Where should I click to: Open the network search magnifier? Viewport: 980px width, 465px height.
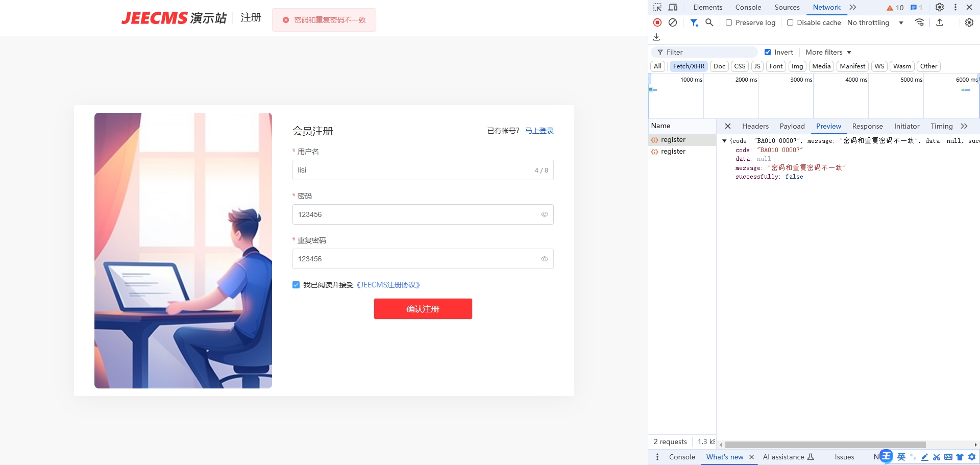[x=709, y=22]
